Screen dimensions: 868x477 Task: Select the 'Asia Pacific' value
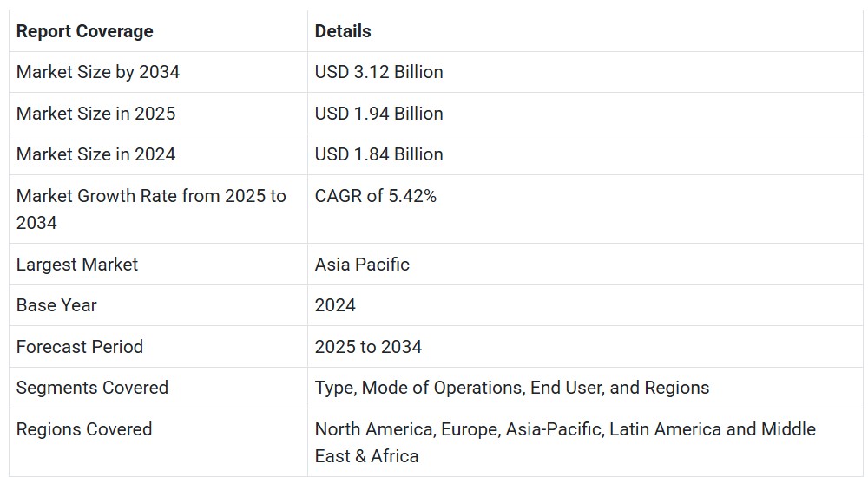pos(362,265)
